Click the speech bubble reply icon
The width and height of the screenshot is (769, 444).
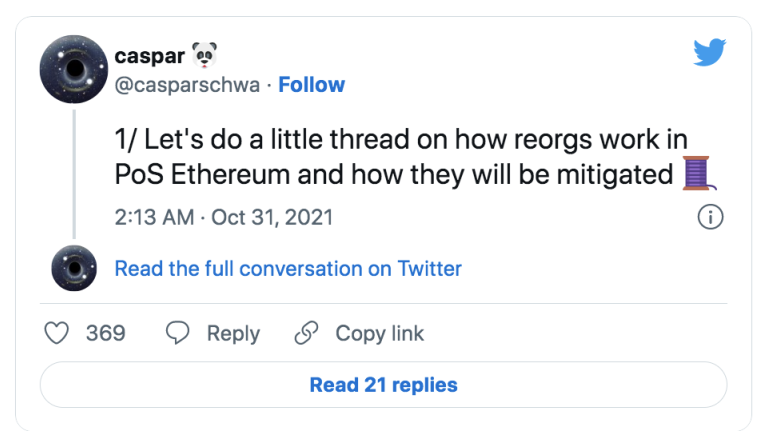pyautogui.click(x=178, y=333)
